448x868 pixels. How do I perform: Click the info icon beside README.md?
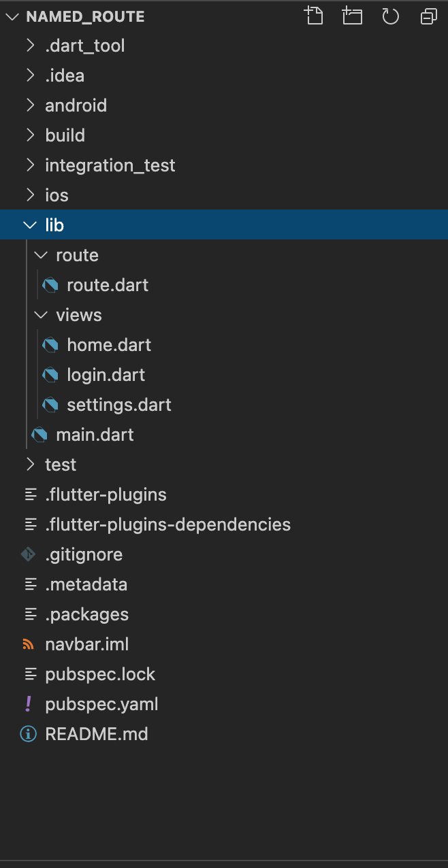point(28,734)
